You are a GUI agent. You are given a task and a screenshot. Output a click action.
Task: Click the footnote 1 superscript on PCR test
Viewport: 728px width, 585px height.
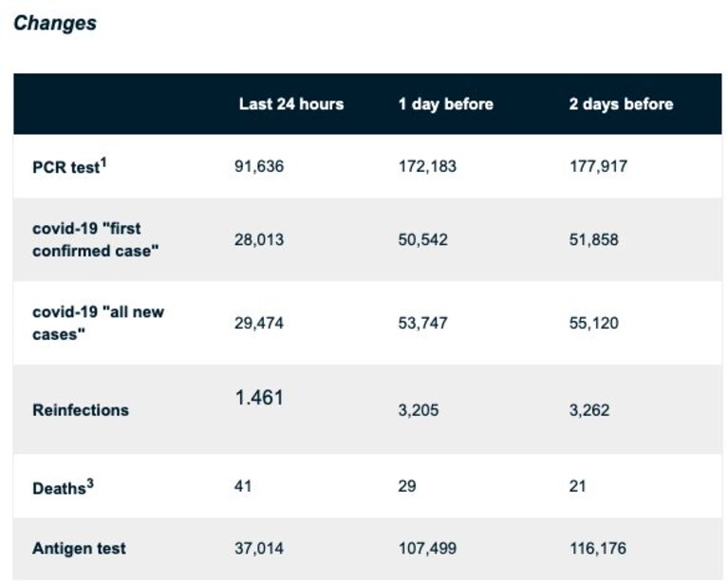coord(103,162)
